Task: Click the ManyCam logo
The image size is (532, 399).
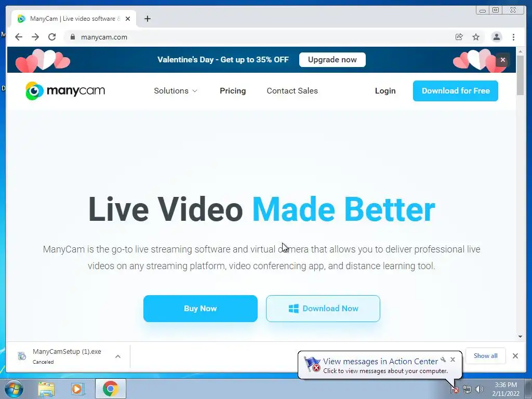Action: point(65,91)
